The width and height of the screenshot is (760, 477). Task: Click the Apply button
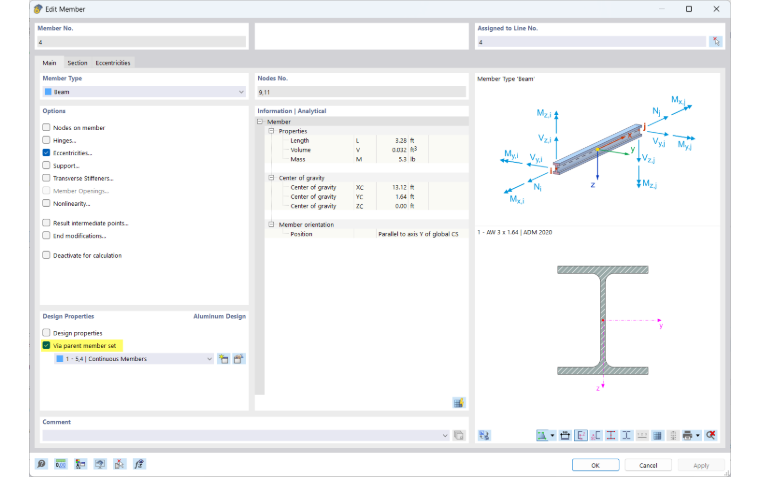[701, 465]
